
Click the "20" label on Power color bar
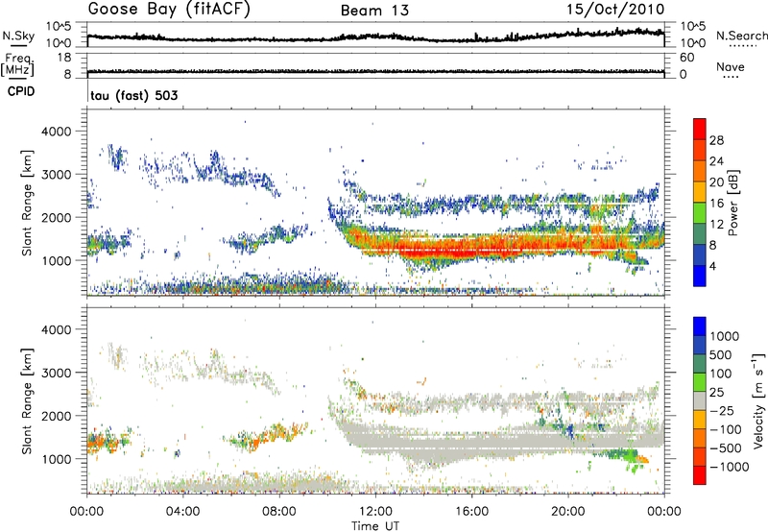tap(716, 182)
